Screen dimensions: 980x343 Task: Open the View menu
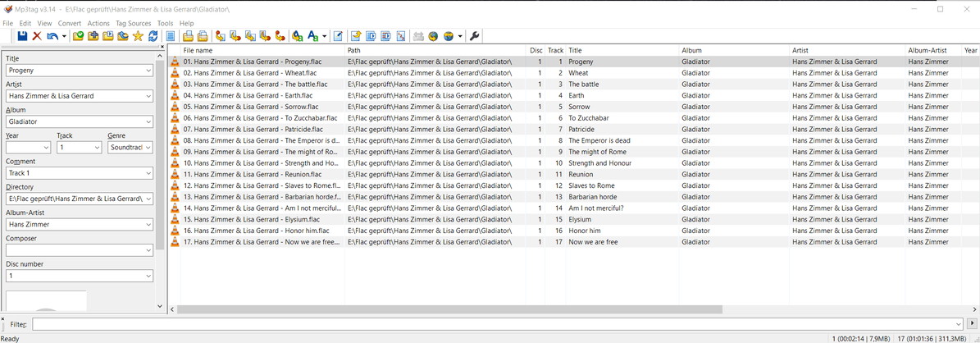click(44, 23)
